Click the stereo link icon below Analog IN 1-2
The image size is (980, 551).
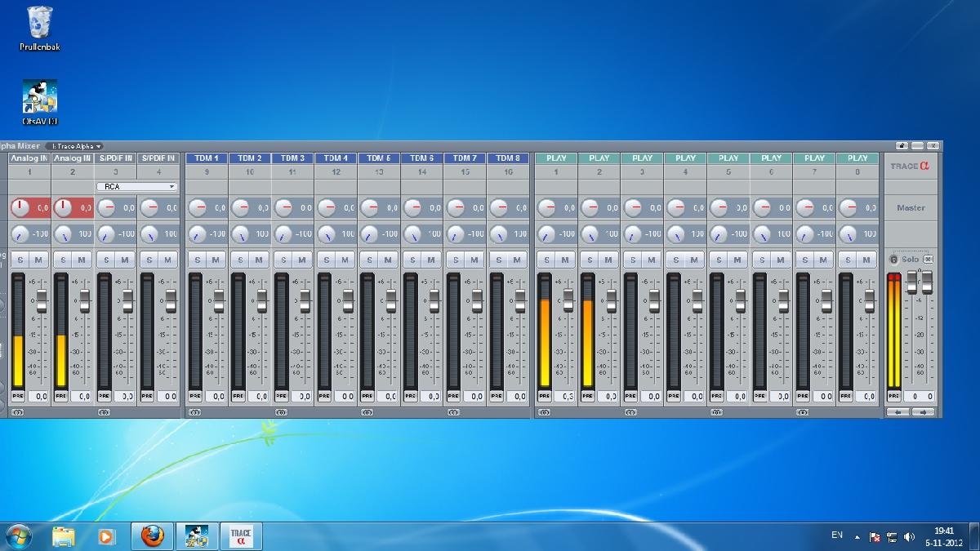coord(18,412)
